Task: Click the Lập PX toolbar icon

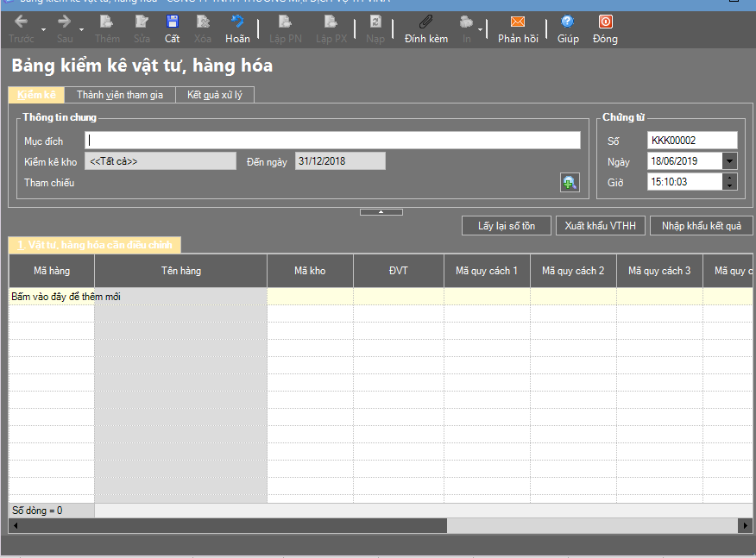Action: click(x=331, y=22)
